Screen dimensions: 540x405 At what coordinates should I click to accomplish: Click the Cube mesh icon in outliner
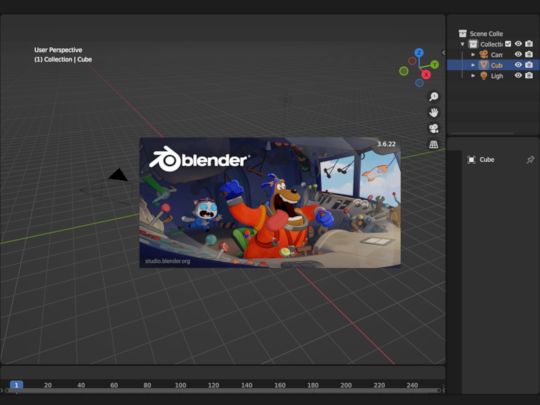pos(484,65)
